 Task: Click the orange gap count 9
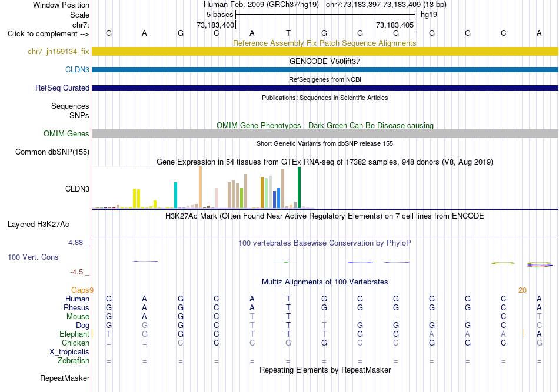92,290
